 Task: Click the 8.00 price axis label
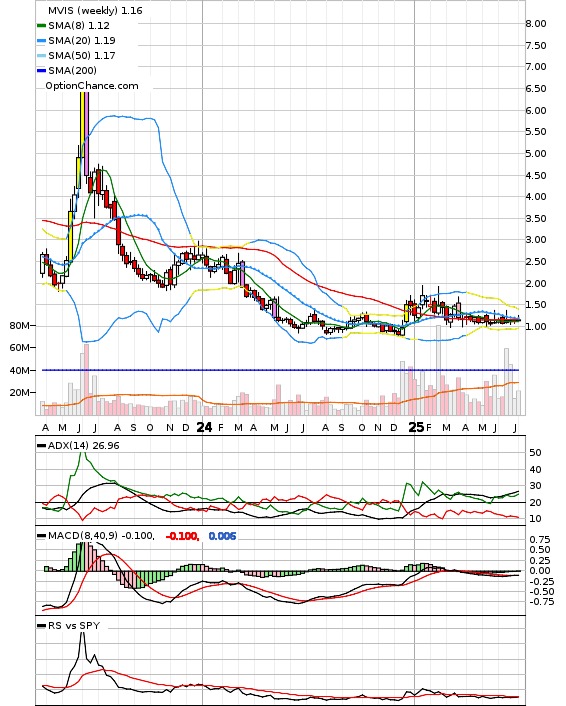[536, 23]
